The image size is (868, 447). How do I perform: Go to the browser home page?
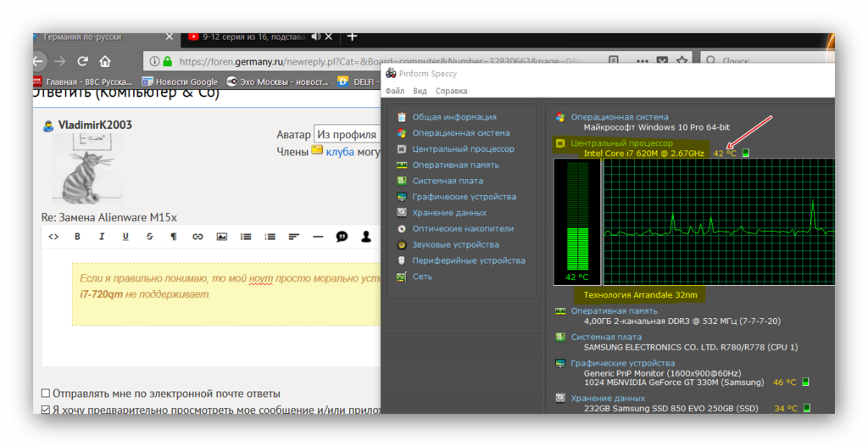pos(105,61)
